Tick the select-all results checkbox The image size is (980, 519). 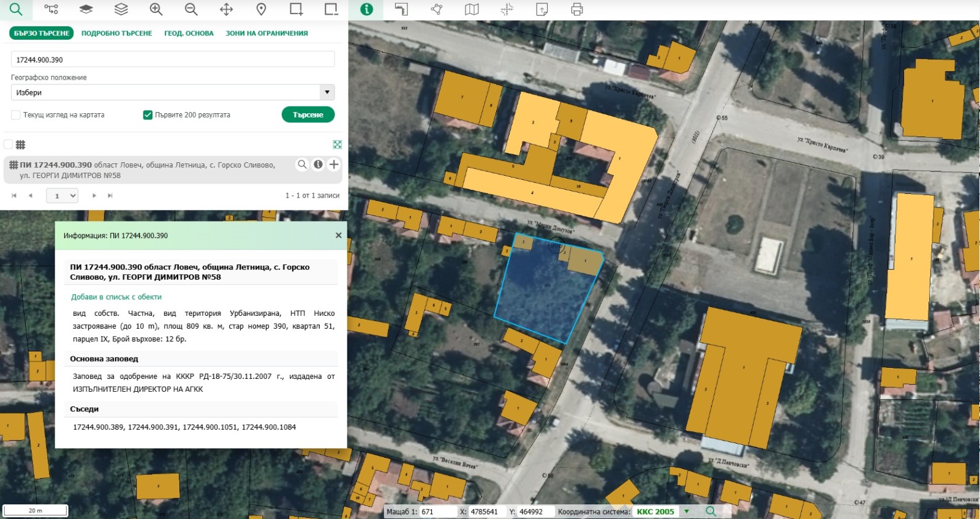8,144
